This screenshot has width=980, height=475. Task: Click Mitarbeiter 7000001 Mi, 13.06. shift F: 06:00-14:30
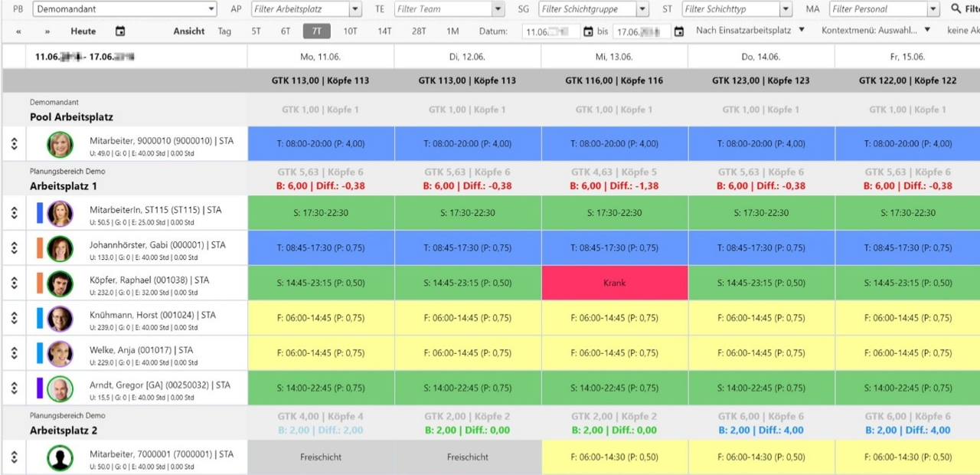(614, 457)
